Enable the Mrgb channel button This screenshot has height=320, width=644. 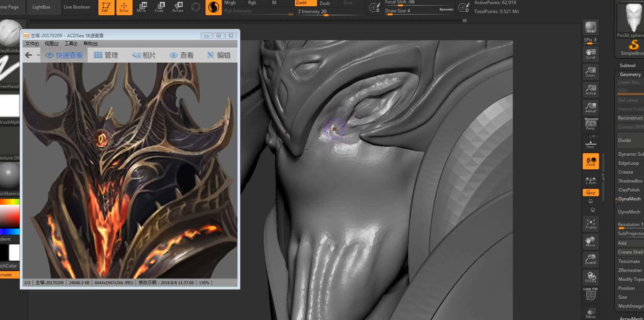coord(230,3)
